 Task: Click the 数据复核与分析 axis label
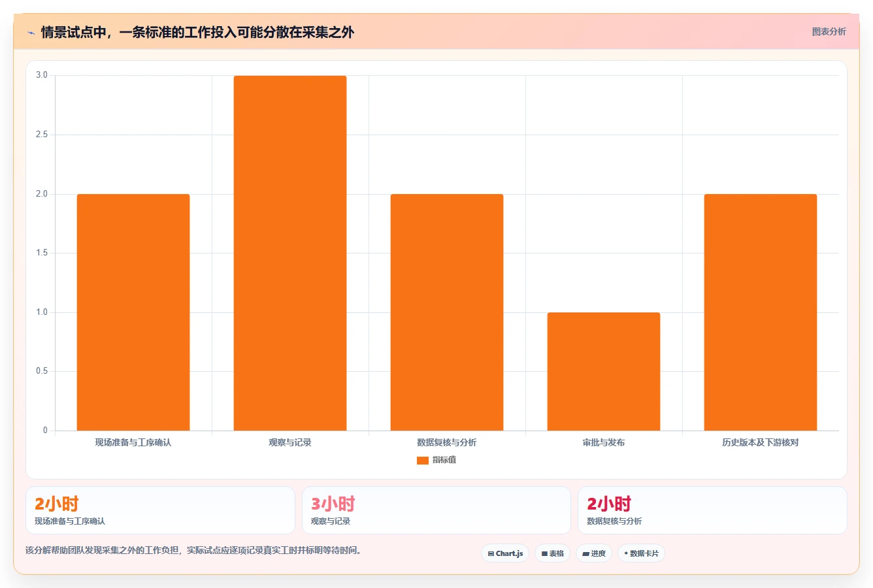(x=447, y=442)
